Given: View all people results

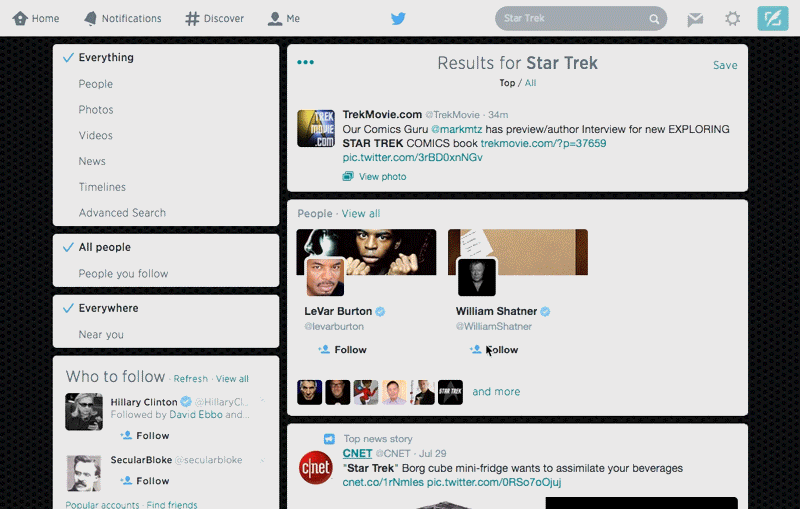Looking at the screenshot, I should point(361,214).
